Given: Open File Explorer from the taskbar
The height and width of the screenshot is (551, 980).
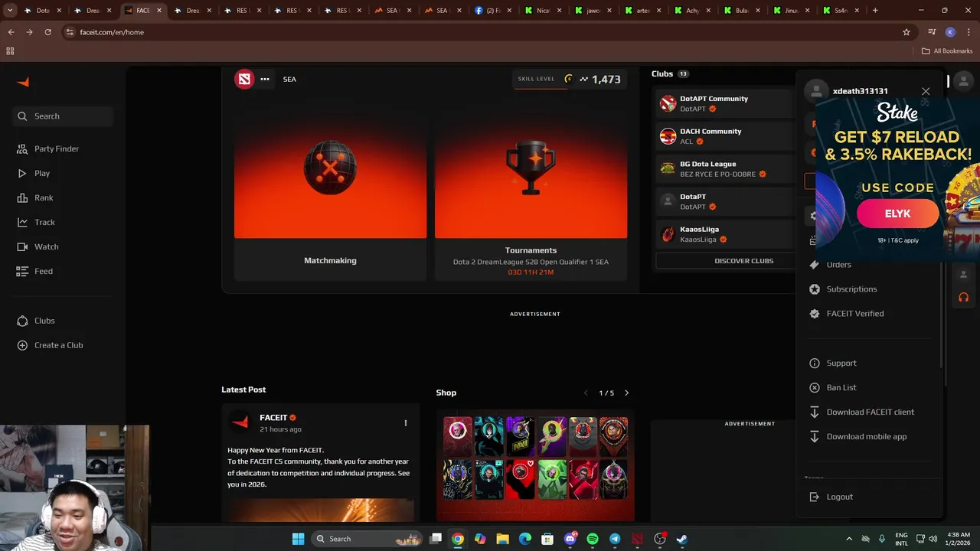Looking at the screenshot, I should point(502,539).
